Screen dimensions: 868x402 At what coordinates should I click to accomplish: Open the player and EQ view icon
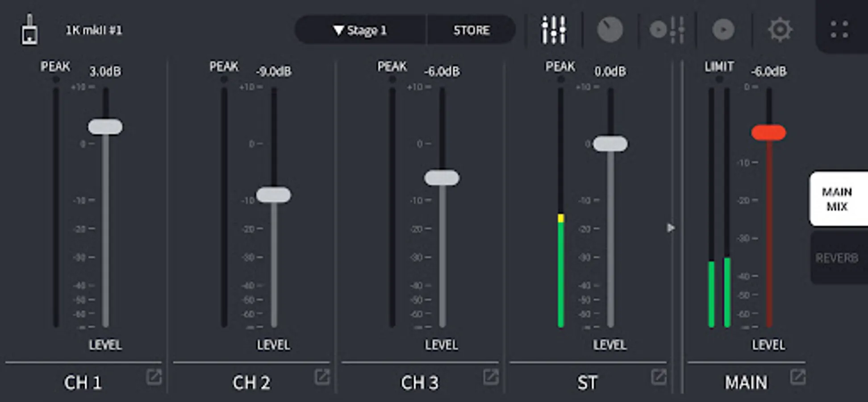point(667,30)
